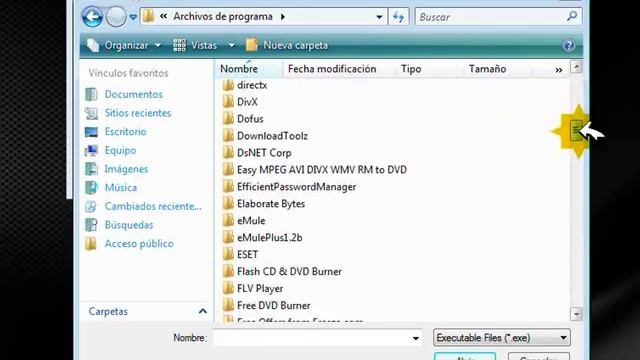
Task: Show more columns with the chevron
Action: click(x=558, y=70)
